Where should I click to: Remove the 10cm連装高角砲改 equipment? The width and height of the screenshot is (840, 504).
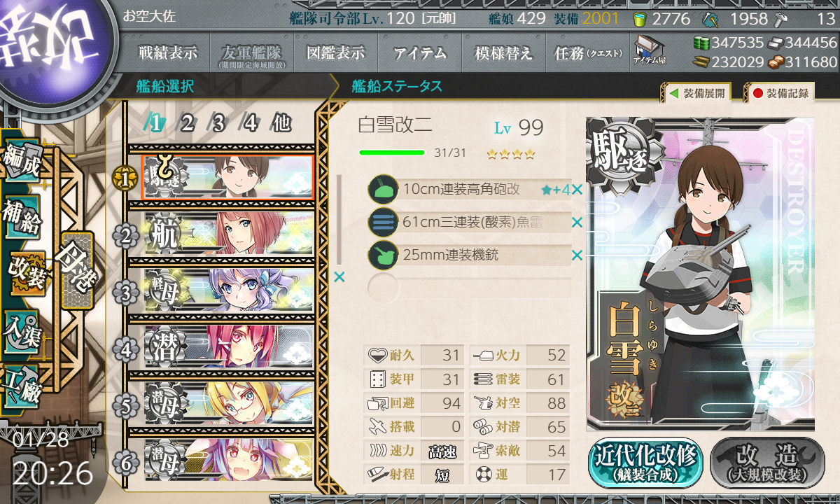coord(577,190)
